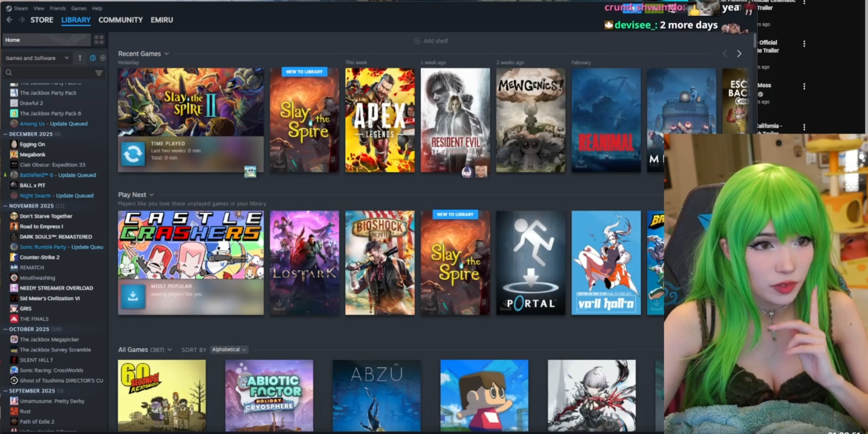Switch to the COMMUNITY tab
This screenshot has width=868, height=434.
[x=120, y=20]
